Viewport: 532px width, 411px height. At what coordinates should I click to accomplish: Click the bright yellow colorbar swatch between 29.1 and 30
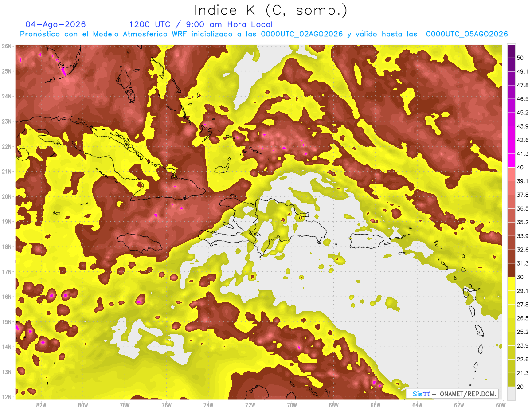click(x=512, y=284)
